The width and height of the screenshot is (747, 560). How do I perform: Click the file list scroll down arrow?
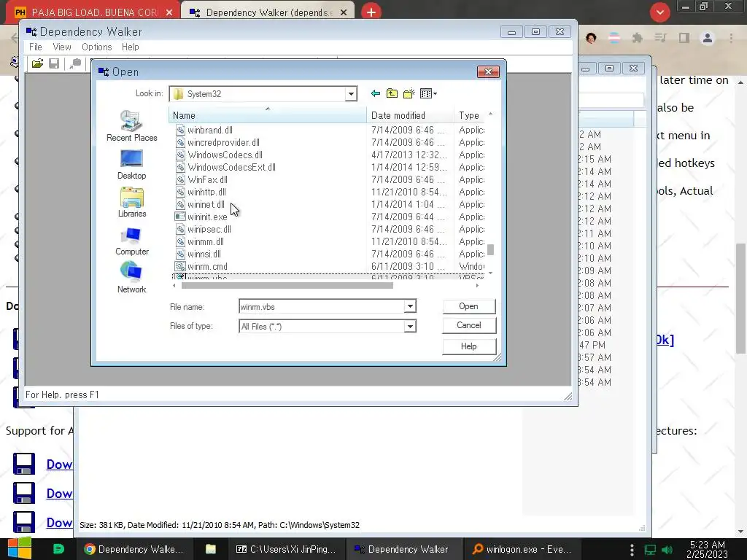click(x=490, y=273)
